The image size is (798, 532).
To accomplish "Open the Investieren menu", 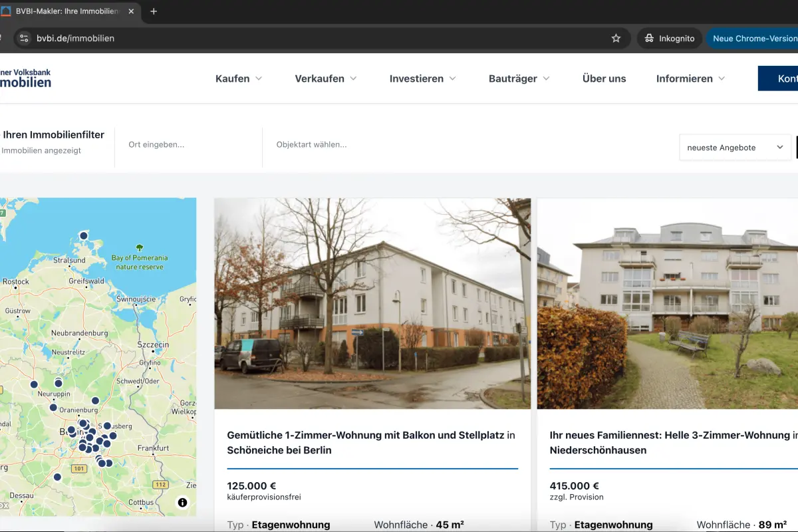I will point(423,78).
